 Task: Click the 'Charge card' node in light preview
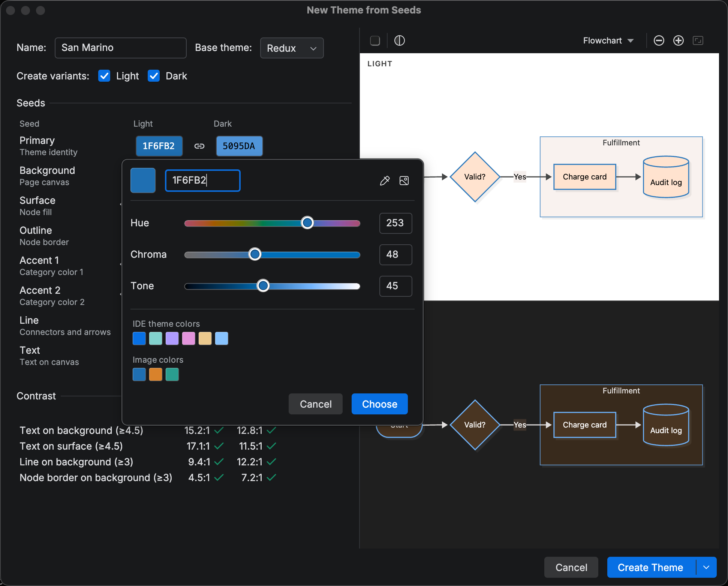tap(585, 177)
